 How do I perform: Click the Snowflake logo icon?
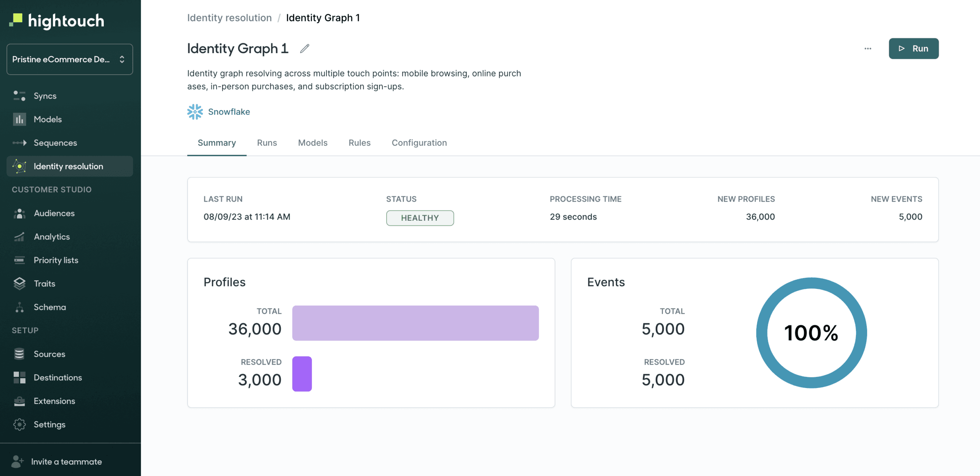(195, 112)
